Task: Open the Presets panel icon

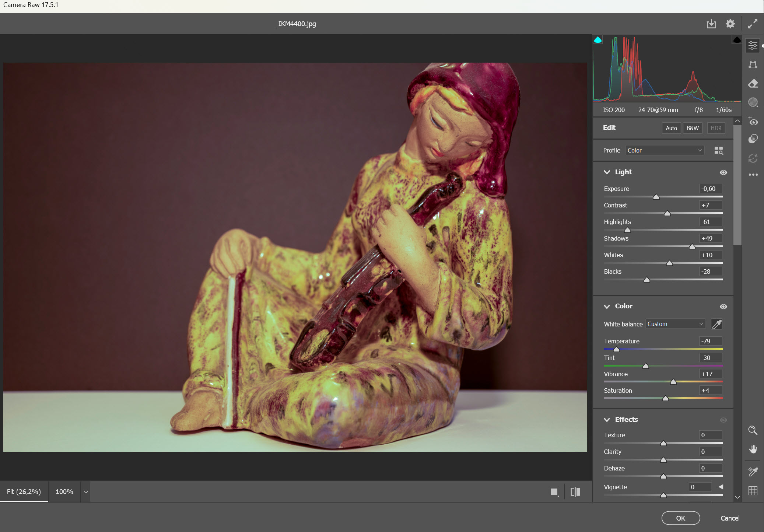Action: (x=753, y=139)
